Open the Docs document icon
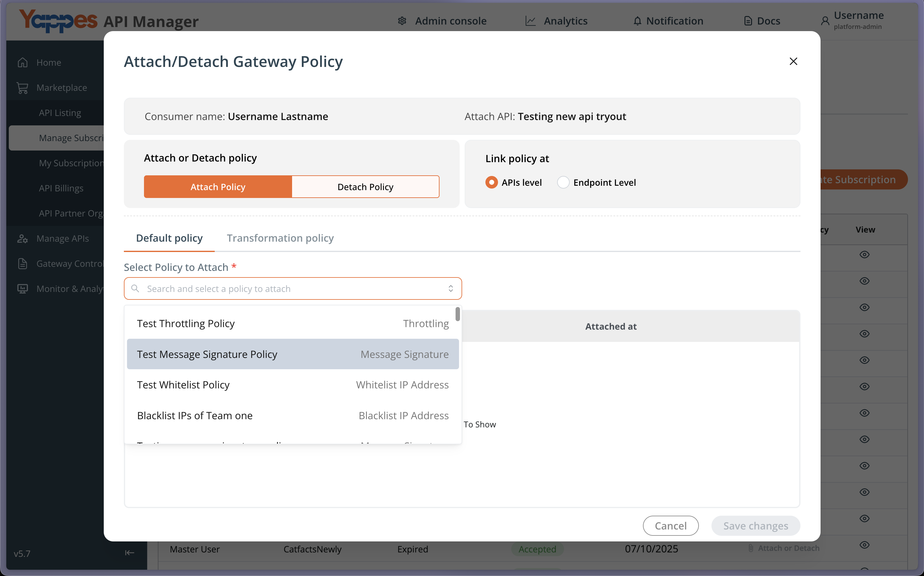 click(748, 21)
